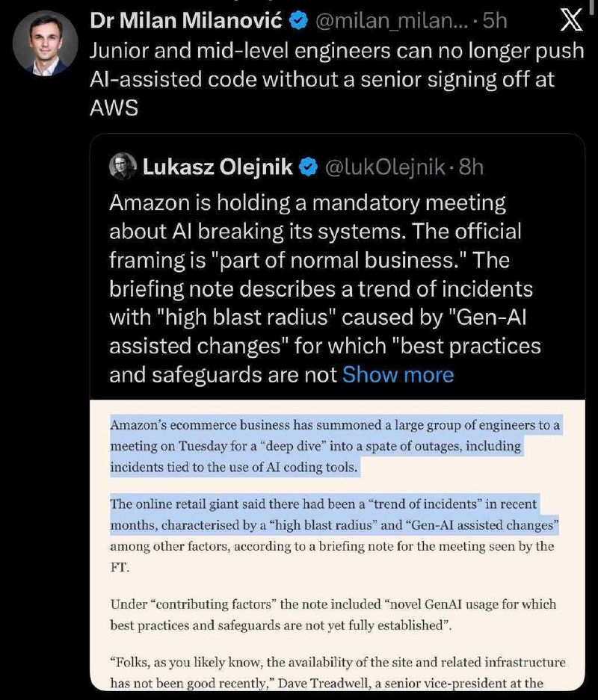The height and width of the screenshot is (700, 598).
Task: Open the Lukasz Olejnik display name
Action: (x=218, y=167)
